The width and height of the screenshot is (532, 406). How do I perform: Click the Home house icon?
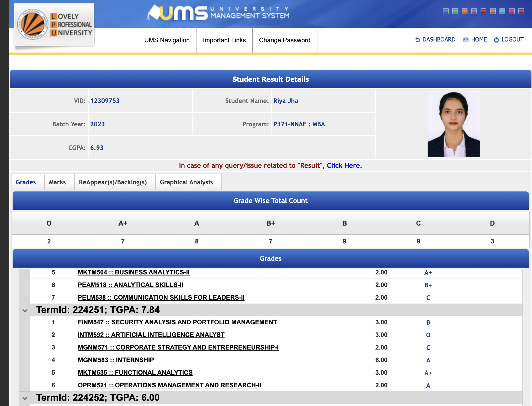(x=466, y=40)
